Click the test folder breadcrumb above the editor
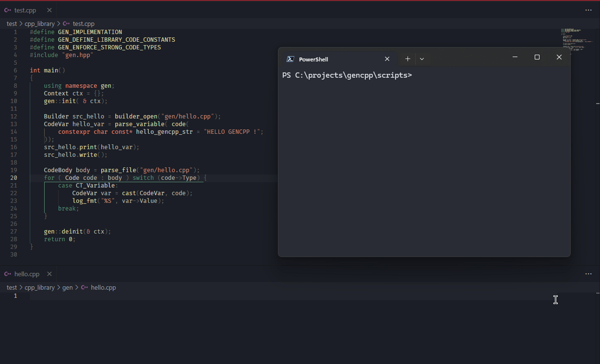Viewport: 600px width, 364px height. (12, 23)
